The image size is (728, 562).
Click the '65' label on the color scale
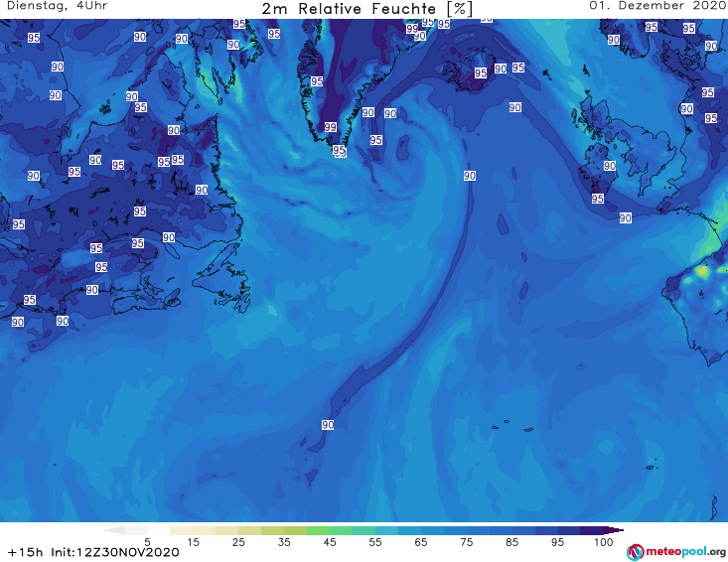[421, 542]
